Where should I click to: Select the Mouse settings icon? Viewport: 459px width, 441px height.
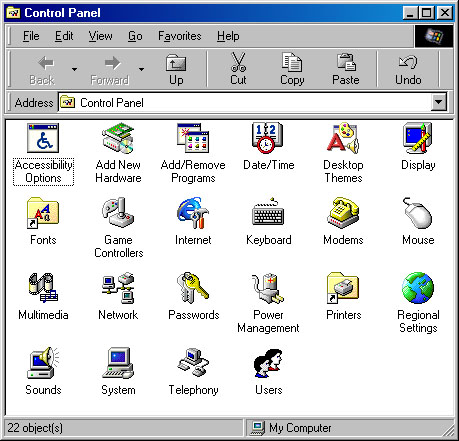[418, 213]
